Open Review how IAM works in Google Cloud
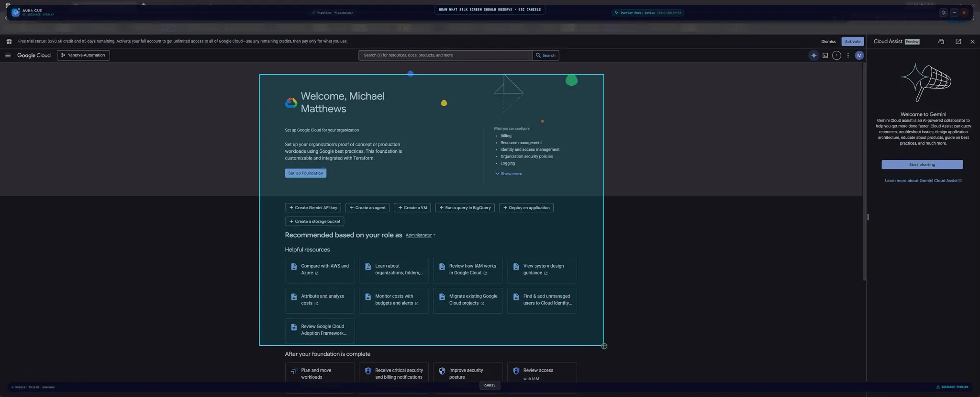 [x=468, y=271]
